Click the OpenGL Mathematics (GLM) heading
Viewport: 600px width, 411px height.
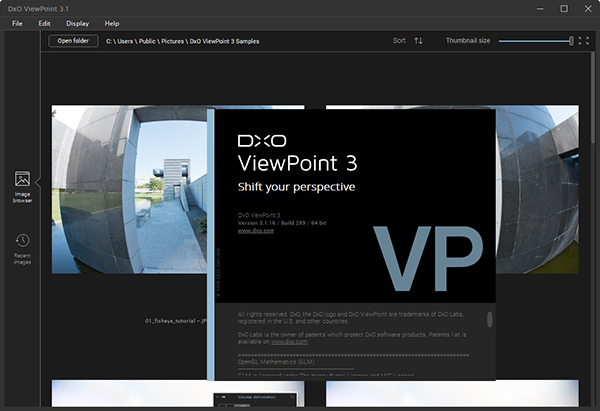tap(276, 362)
